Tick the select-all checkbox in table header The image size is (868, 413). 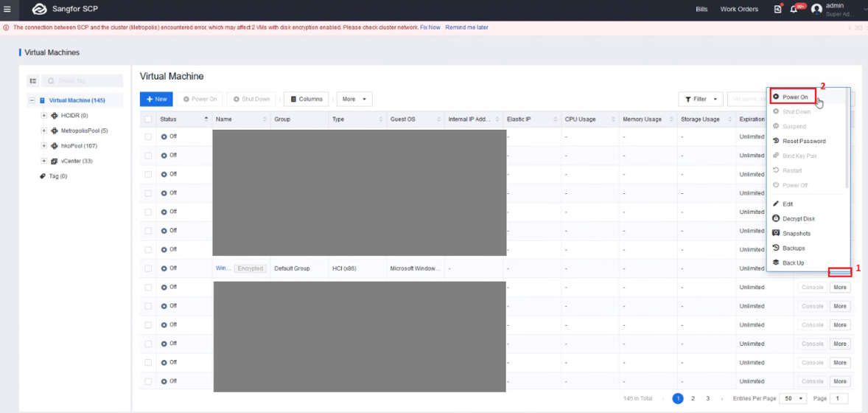[x=148, y=119]
